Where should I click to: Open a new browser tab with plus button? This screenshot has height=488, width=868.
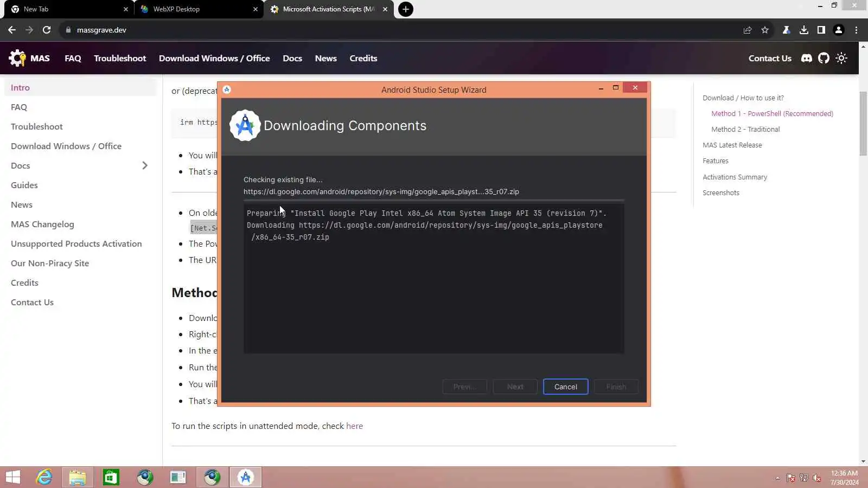[x=406, y=9]
